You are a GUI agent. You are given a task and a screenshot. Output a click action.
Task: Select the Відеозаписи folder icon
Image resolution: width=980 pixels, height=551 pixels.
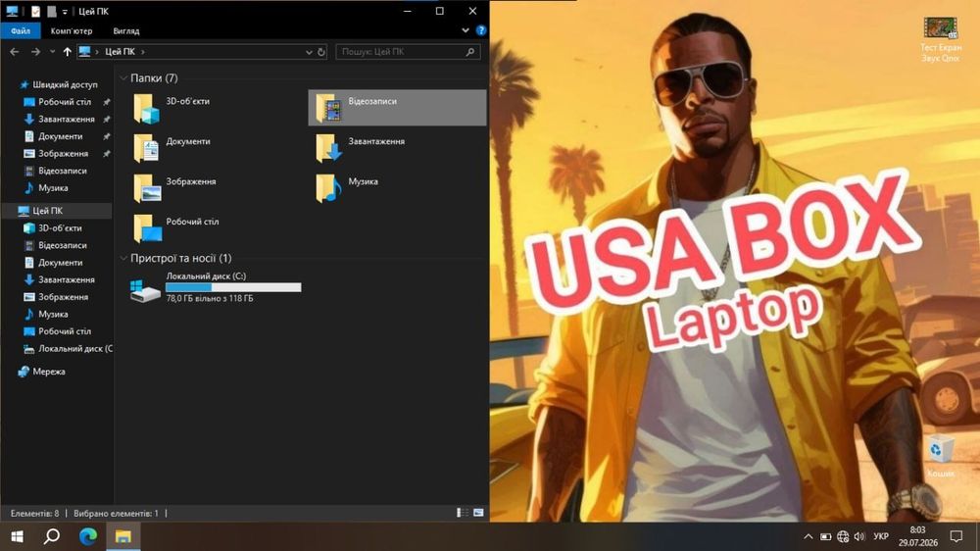pyautogui.click(x=328, y=108)
